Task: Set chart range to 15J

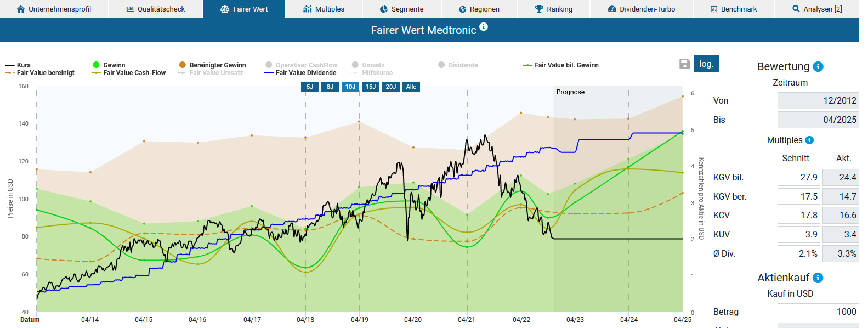Action: [371, 87]
